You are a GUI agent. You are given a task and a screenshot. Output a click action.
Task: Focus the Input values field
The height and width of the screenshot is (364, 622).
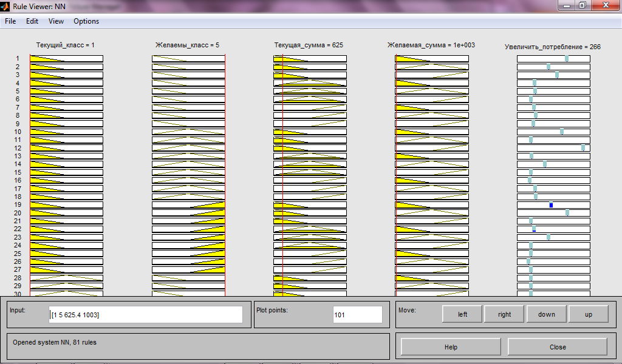click(146, 314)
